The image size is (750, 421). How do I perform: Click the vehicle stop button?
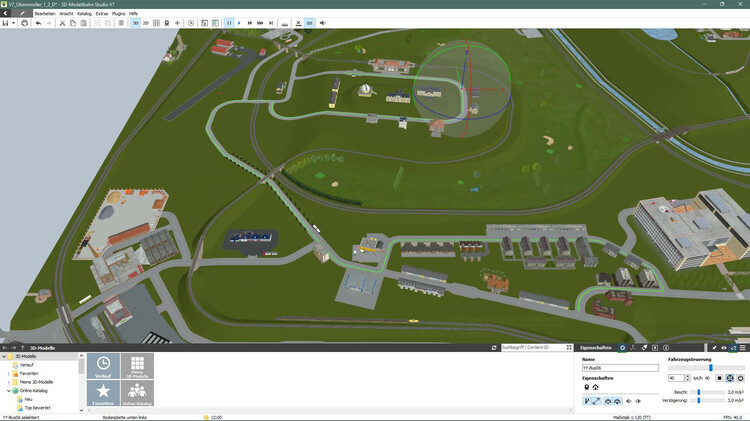pos(719,378)
